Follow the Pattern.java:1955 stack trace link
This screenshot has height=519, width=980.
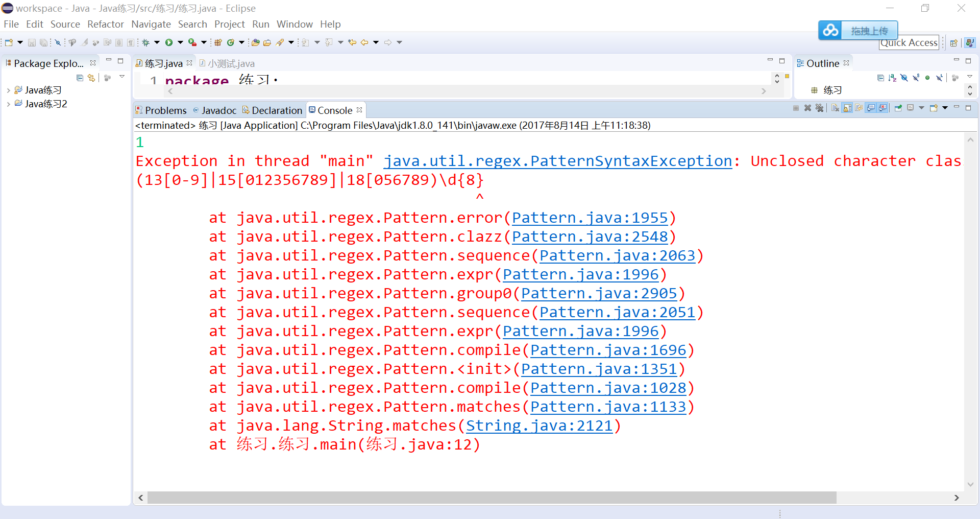click(x=590, y=218)
